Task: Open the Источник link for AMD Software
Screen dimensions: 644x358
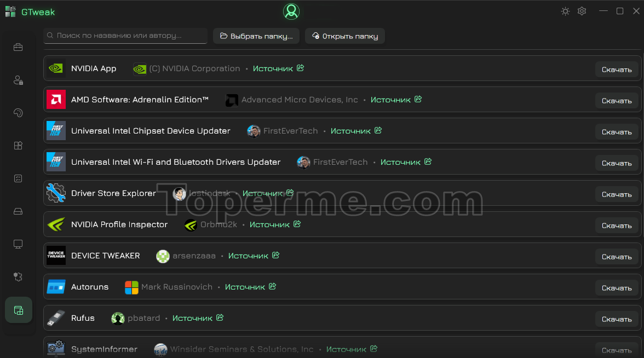Action: click(x=396, y=100)
